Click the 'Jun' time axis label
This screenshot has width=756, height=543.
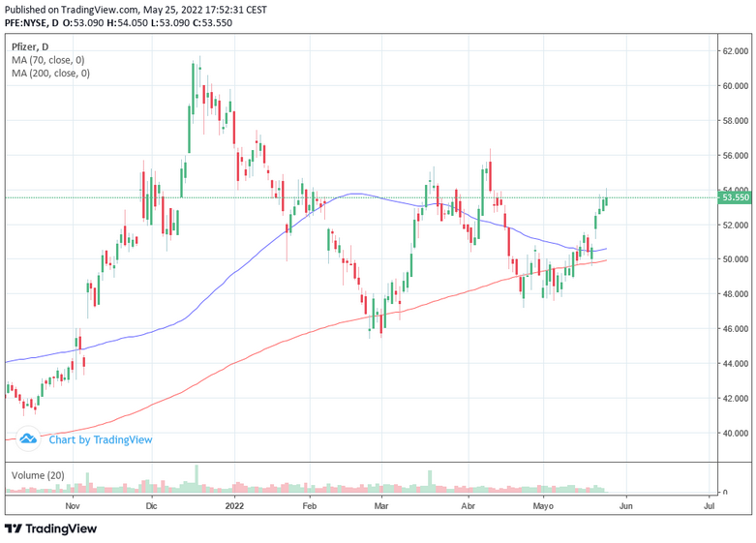(x=626, y=506)
